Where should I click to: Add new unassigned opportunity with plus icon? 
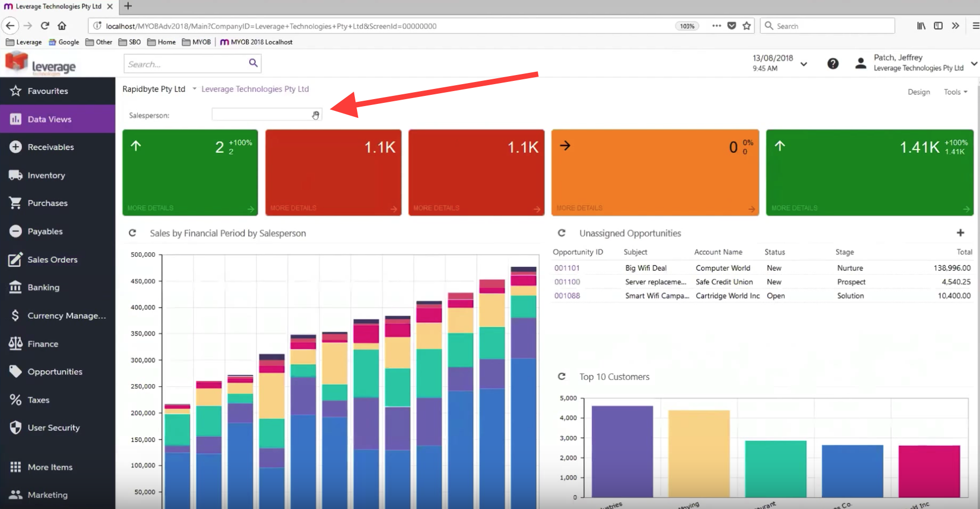pos(960,233)
